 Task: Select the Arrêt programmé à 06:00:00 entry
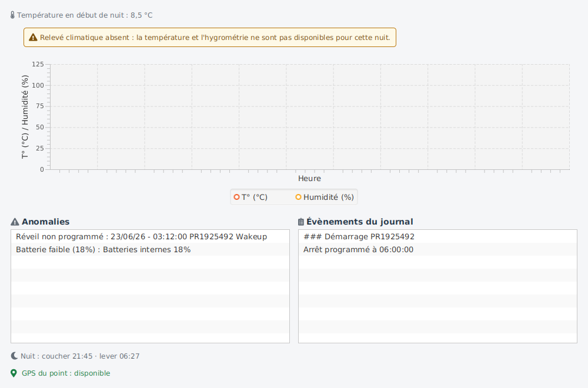[437, 250]
